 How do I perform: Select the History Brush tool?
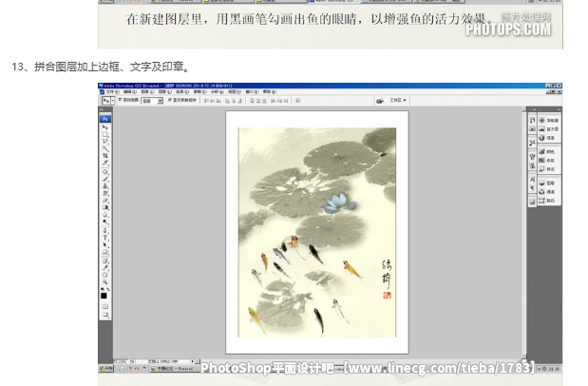tap(105, 193)
